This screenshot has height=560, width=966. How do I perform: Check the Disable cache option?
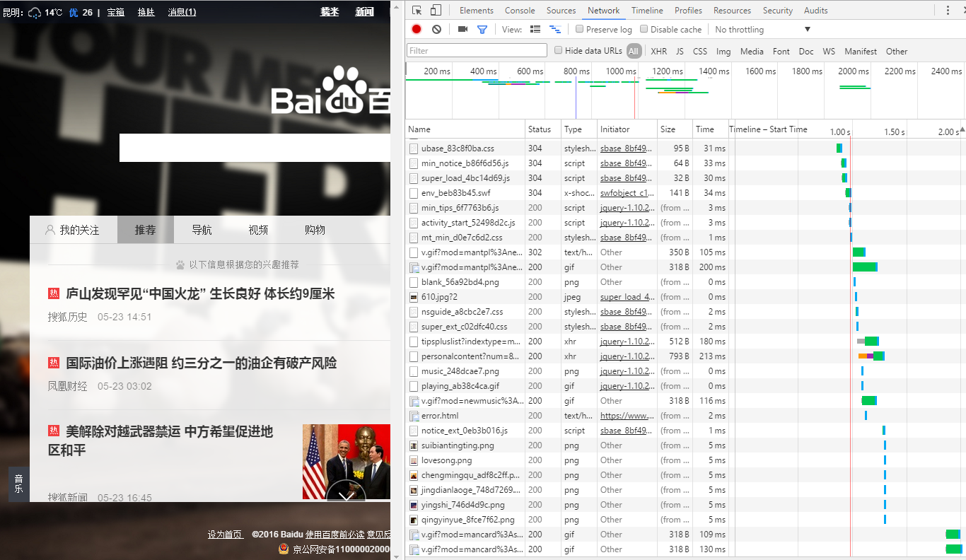click(644, 29)
